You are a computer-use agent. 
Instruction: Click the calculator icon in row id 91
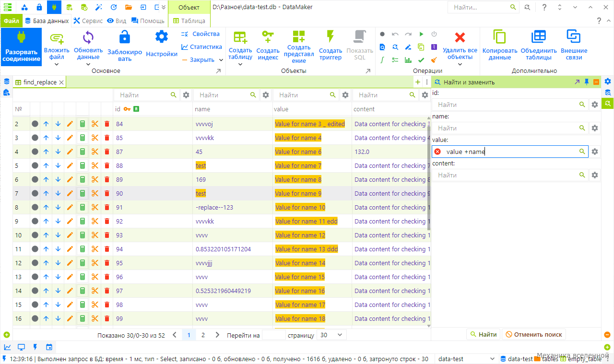(83, 207)
